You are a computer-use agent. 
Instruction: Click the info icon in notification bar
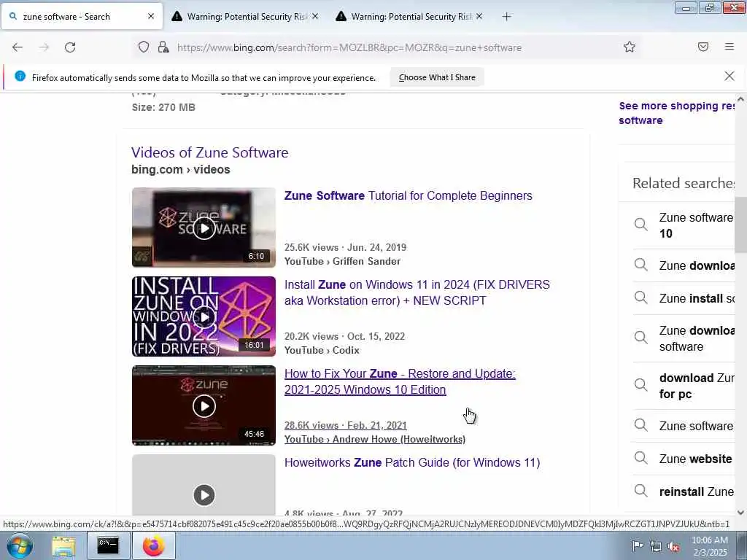(x=20, y=76)
